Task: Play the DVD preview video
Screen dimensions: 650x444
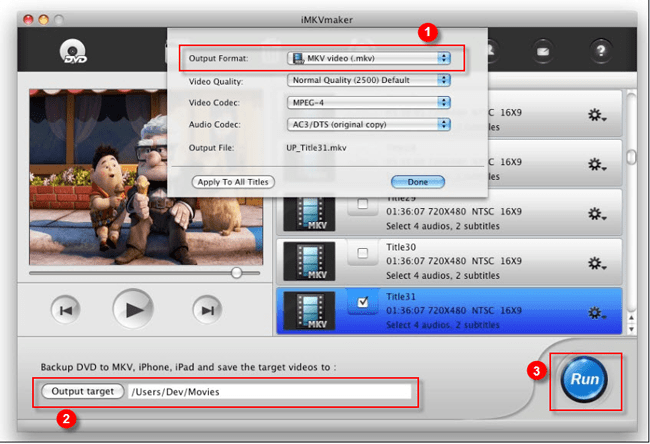Action: tap(133, 309)
